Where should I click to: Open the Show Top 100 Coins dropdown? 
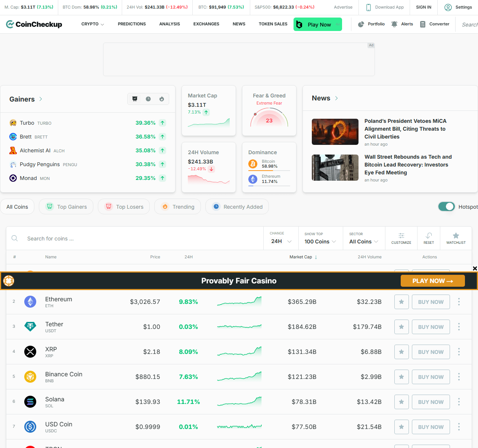coord(320,242)
